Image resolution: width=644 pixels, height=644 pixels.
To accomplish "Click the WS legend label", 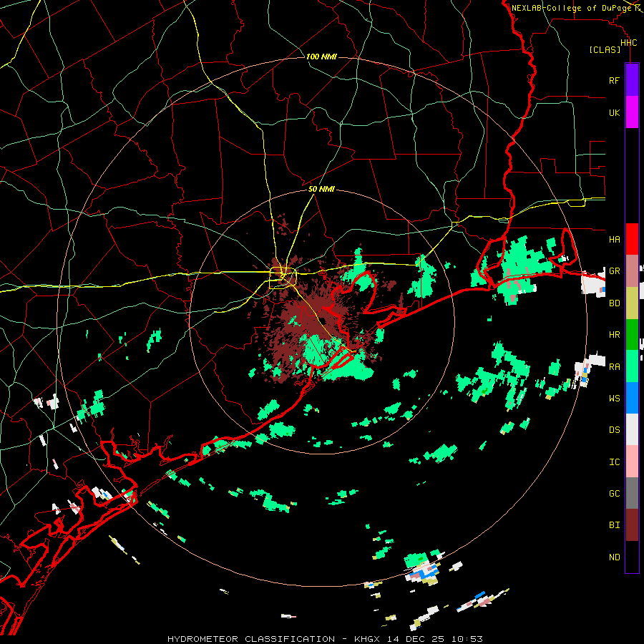I will pyautogui.click(x=614, y=398).
